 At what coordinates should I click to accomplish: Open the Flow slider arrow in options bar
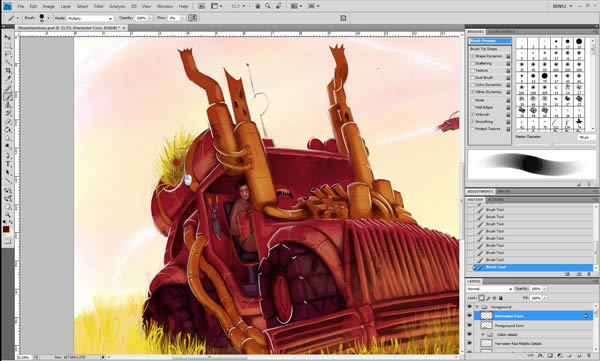pyautogui.click(x=183, y=18)
